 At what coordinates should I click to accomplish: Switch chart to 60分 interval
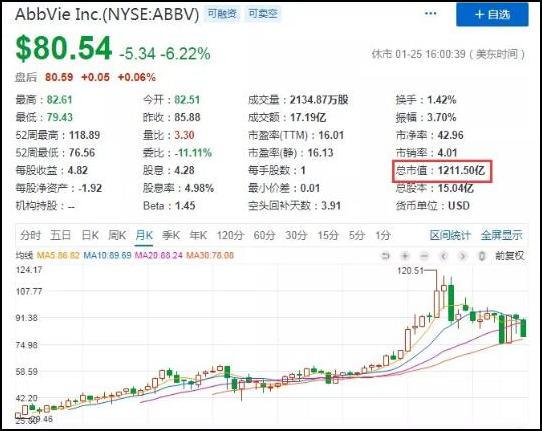coord(264,235)
